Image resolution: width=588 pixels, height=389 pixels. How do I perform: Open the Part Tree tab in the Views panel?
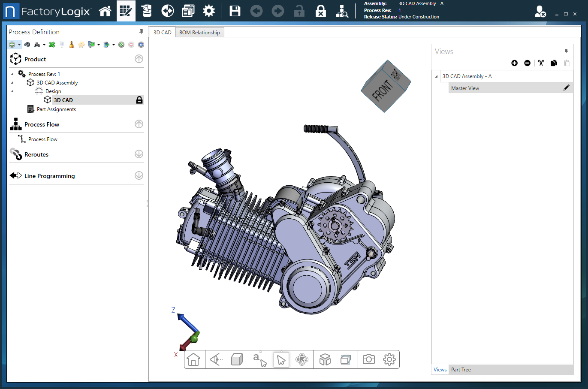[x=460, y=369]
